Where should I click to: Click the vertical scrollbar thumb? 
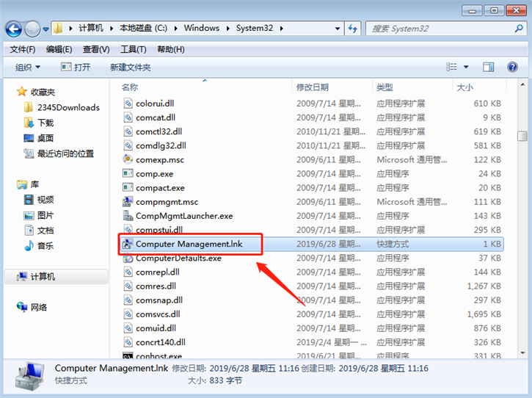click(522, 136)
